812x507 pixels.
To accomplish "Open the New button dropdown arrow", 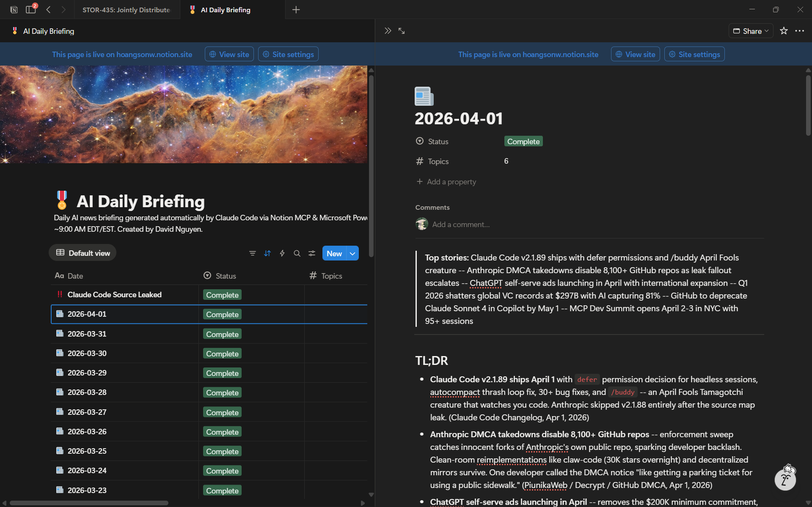I will 352,253.
